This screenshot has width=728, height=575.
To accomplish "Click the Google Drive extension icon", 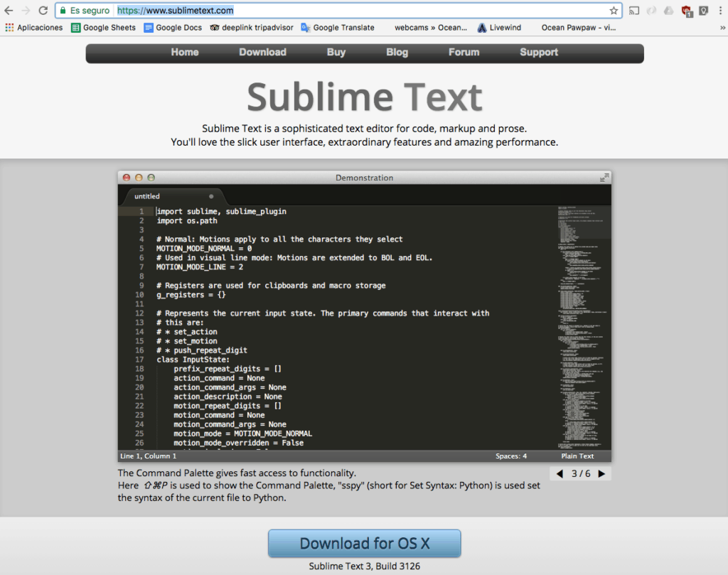I will (x=668, y=10).
